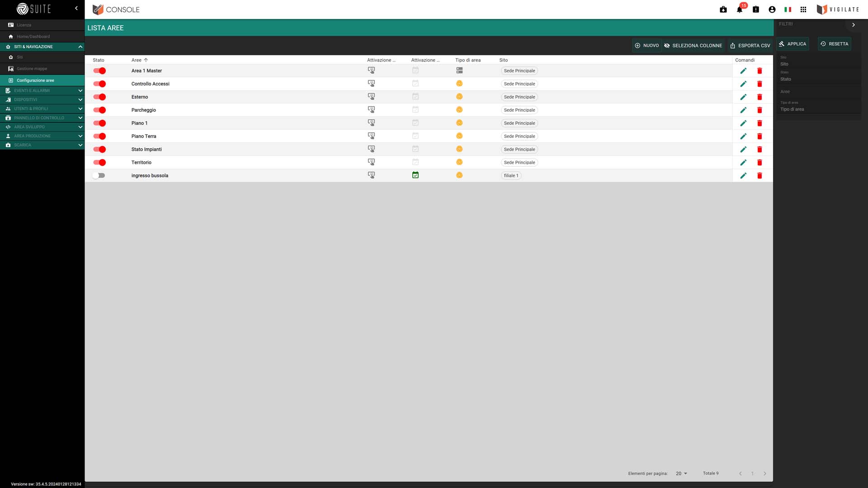Open Seleziona Colonne
This screenshot has width=868, height=488.
click(x=693, y=46)
